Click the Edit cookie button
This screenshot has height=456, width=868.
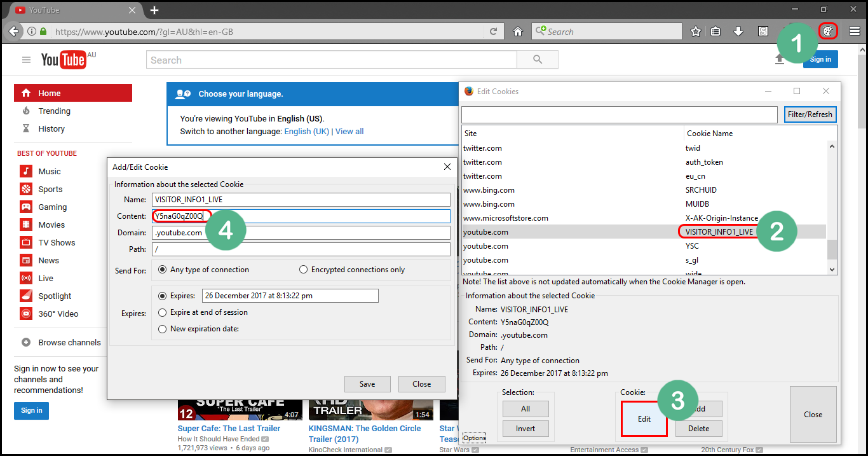coord(644,419)
